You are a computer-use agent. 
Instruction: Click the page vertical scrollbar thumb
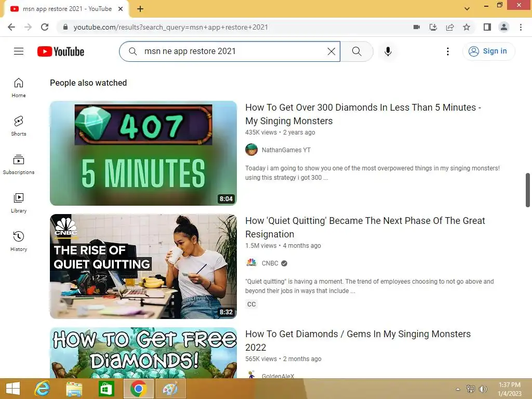point(528,190)
